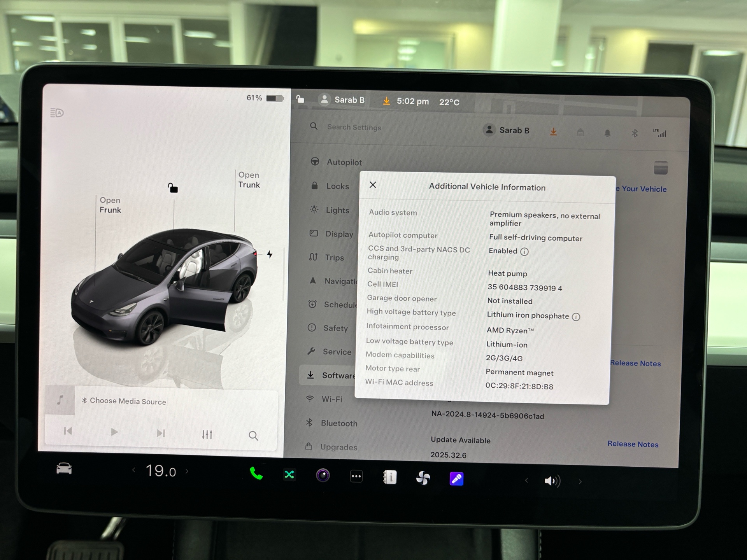Open Release Notes for available update 2025.32.6
This screenshot has width=747, height=560.
pos(633,444)
